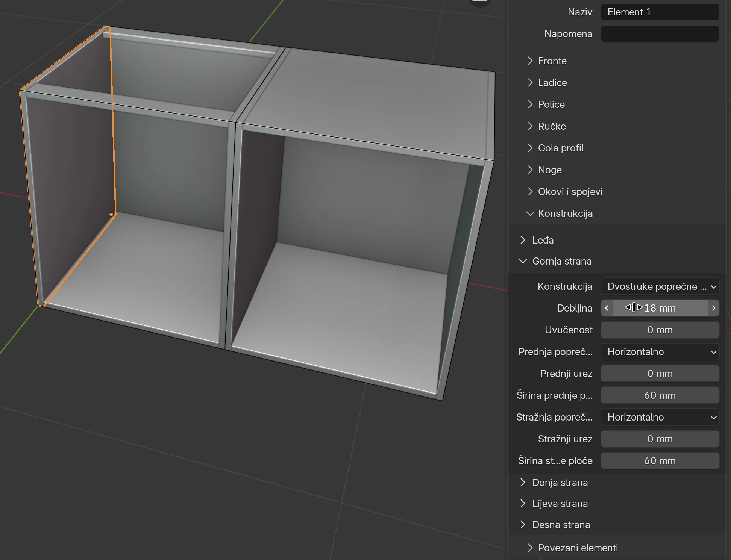Viewport: 731px width, 560px height.
Task: Open the Konstrukcija type dropdown
Action: pyautogui.click(x=660, y=286)
